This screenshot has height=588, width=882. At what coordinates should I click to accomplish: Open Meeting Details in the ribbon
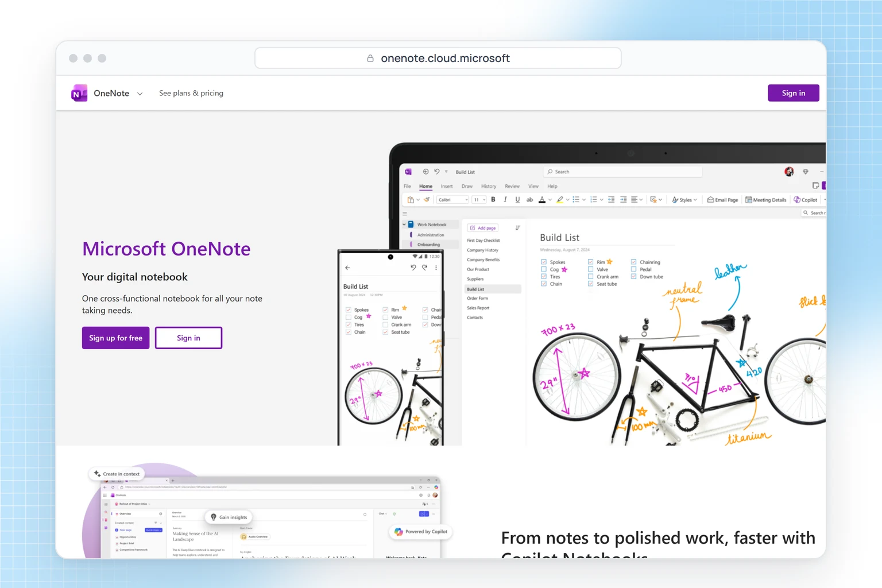(x=765, y=200)
